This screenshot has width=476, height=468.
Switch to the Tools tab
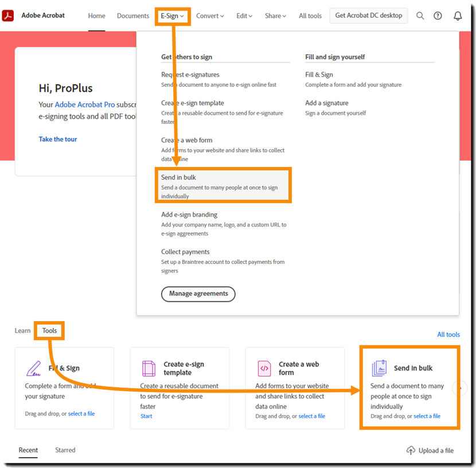(x=49, y=331)
